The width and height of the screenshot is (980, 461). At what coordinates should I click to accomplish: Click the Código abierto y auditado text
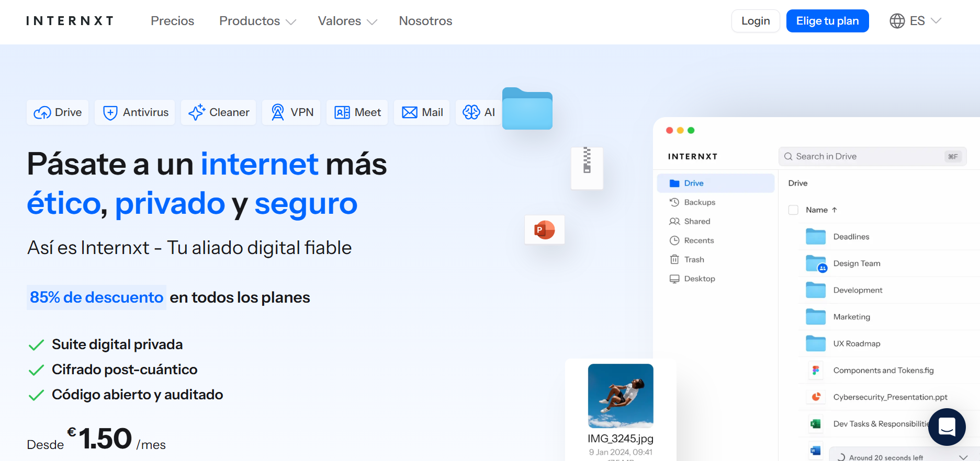pyautogui.click(x=138, y=395)
